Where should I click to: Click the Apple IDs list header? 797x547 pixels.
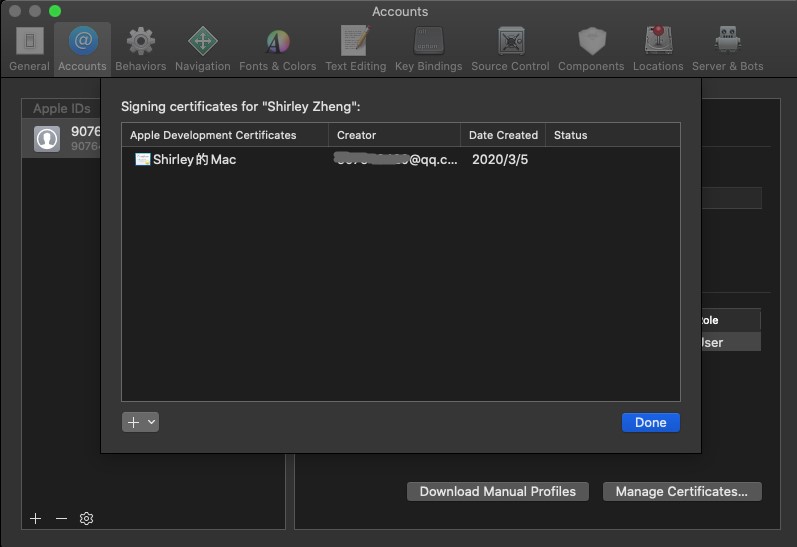click(x=62, y=108)
